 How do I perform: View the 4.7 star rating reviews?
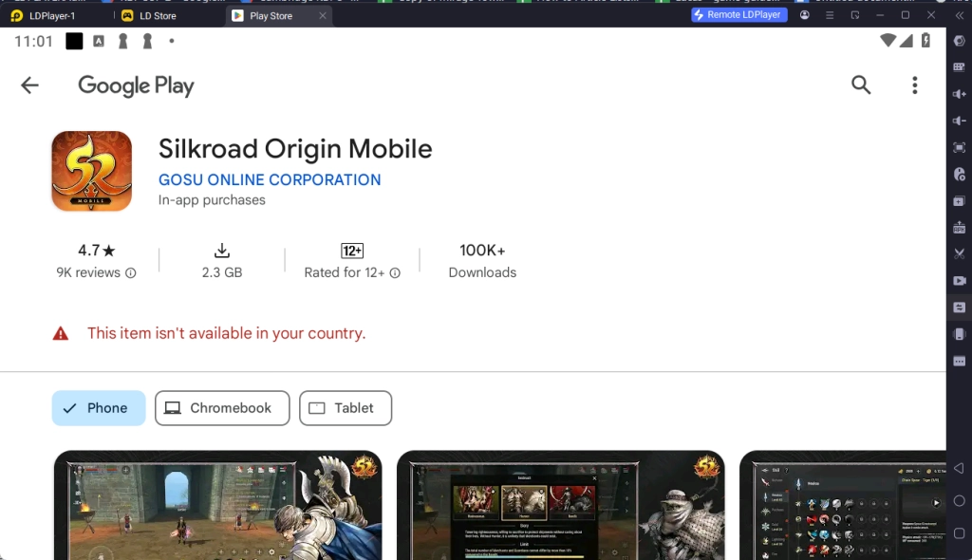96,251
